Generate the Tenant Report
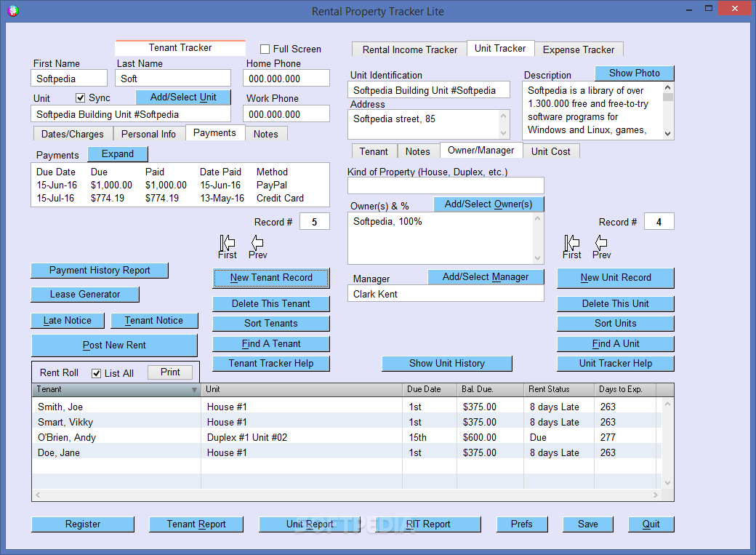Image resolution: width=756 pixels, height=555 pixels. 196,524
